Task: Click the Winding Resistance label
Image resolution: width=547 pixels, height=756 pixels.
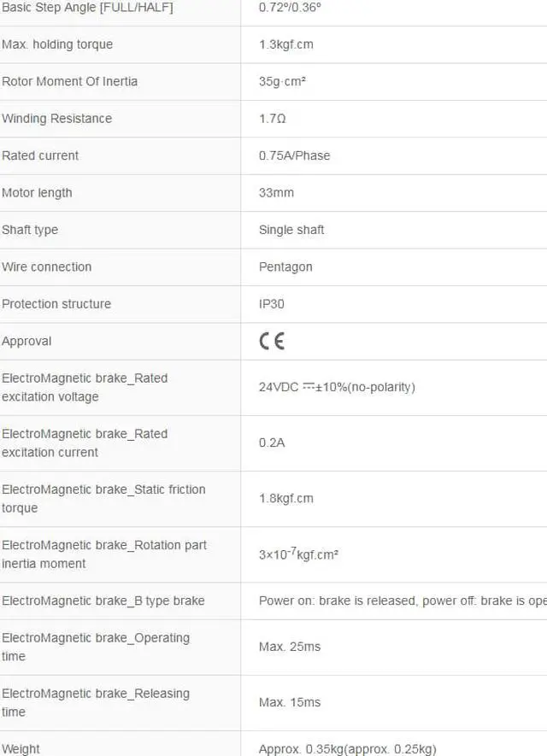Action: pos(56,119)
